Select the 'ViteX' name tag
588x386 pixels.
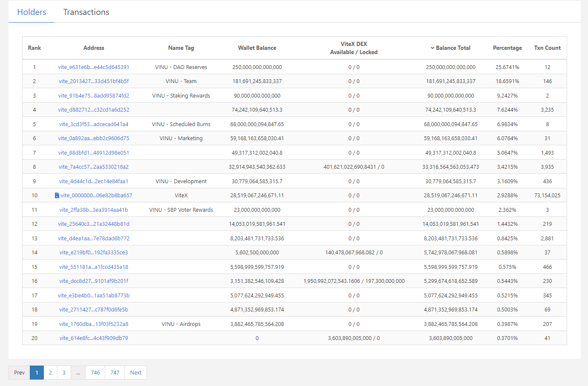(181, 196)
